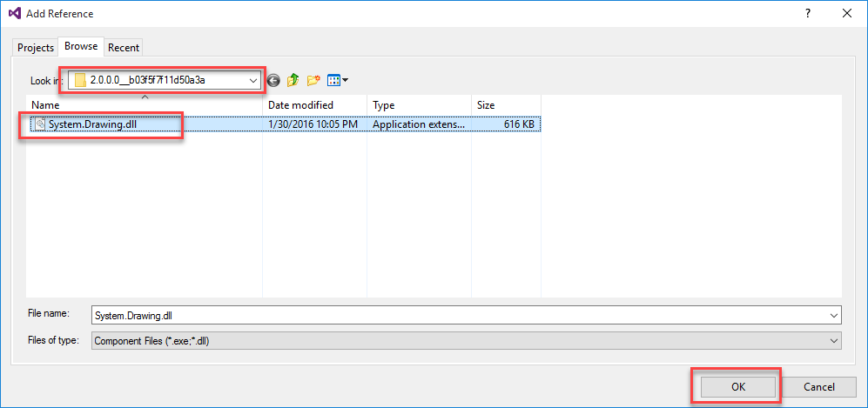
Task: Create a new folder
Action: click(x=313, y=80)
